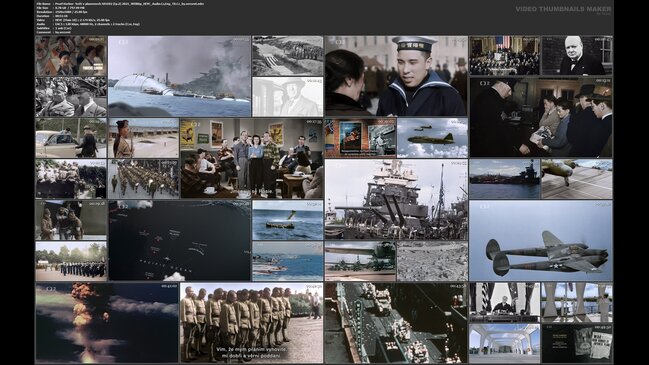Open the sinking battleship smoke thumbnail
The image size is (649, 365).
(179, 76)
